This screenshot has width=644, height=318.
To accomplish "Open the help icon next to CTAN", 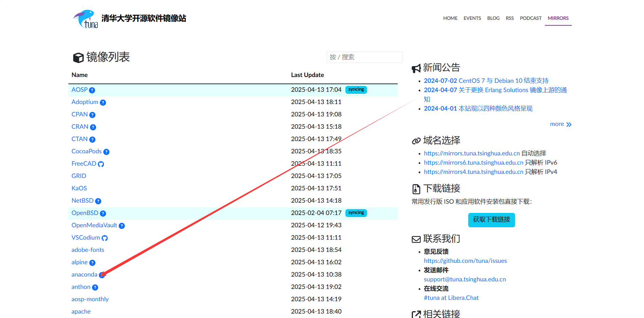I will tap(92, 140).
